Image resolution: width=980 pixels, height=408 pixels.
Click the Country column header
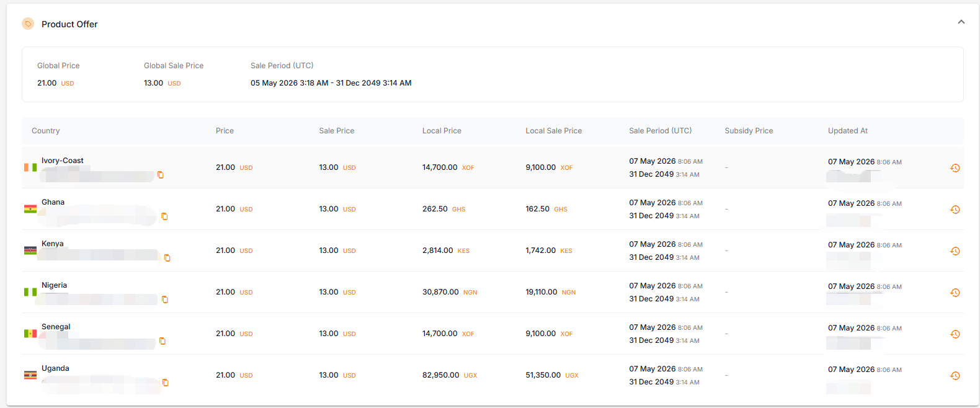(x=46, y=131)
